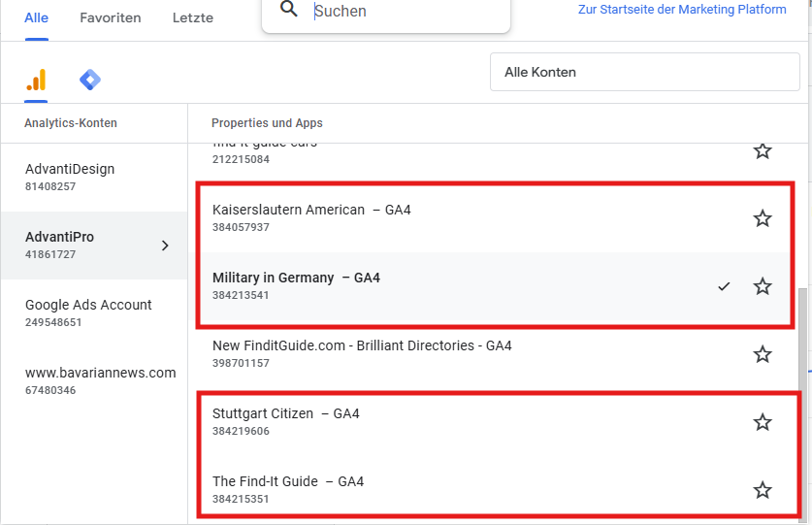812x525 pixels.
Task: Open Kaiserslautern American – GA4 property
Action: click(x=311, y=210)
